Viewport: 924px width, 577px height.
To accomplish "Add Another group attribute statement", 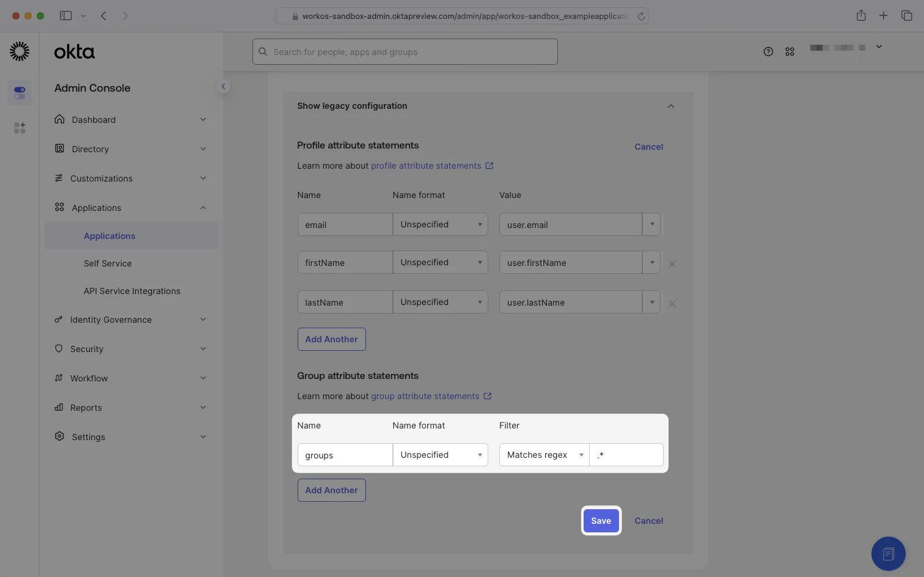I will [x=331, y=490].
